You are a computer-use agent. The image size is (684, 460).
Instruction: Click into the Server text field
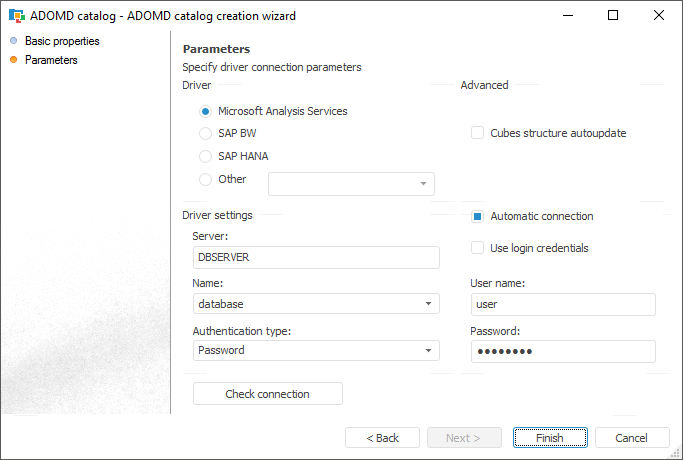coord(315,257)
